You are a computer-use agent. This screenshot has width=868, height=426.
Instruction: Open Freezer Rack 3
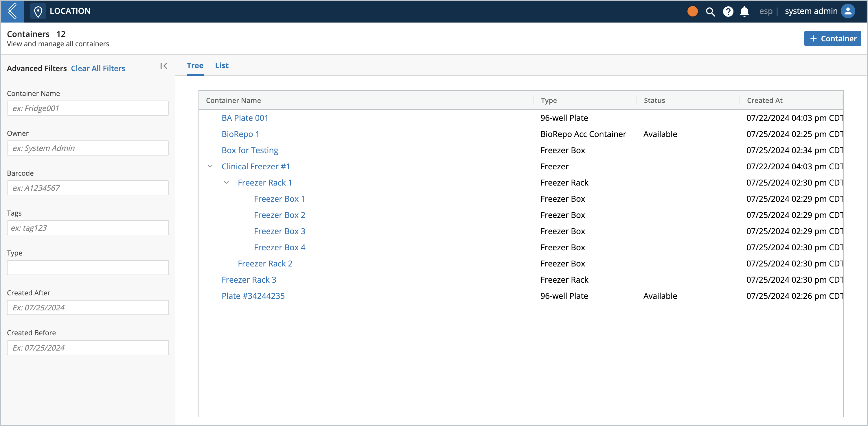249,279
